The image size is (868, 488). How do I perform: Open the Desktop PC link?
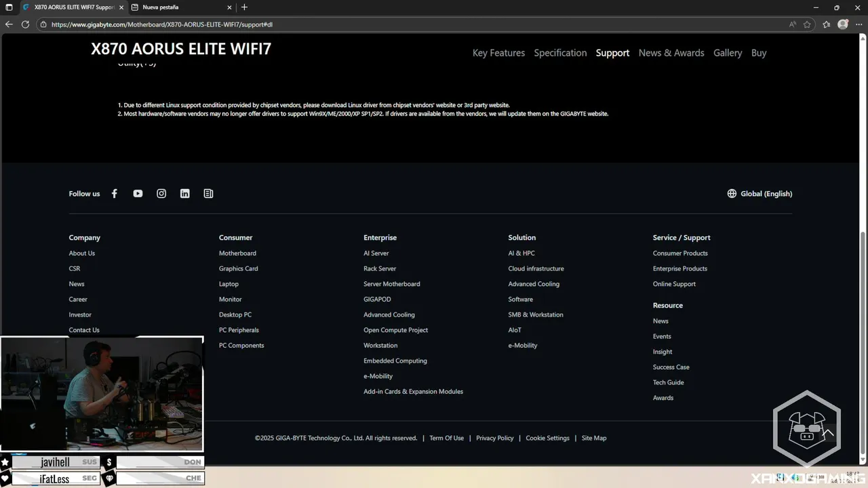(x=235, y=314)
